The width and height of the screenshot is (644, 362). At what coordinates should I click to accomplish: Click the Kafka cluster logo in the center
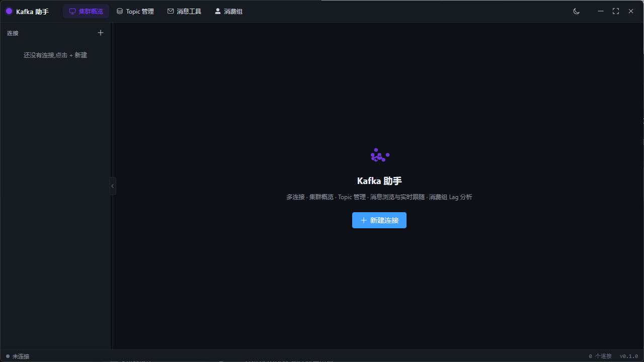click(380, 155)
